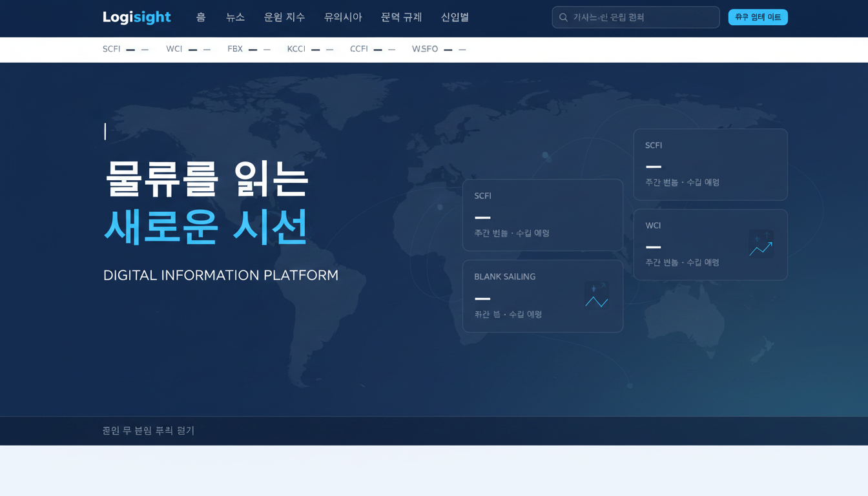The image size is (868, 496).
Task: Click the rising trend icon in the WCI card
Action: pyautogui.click(x=761, y=244)
